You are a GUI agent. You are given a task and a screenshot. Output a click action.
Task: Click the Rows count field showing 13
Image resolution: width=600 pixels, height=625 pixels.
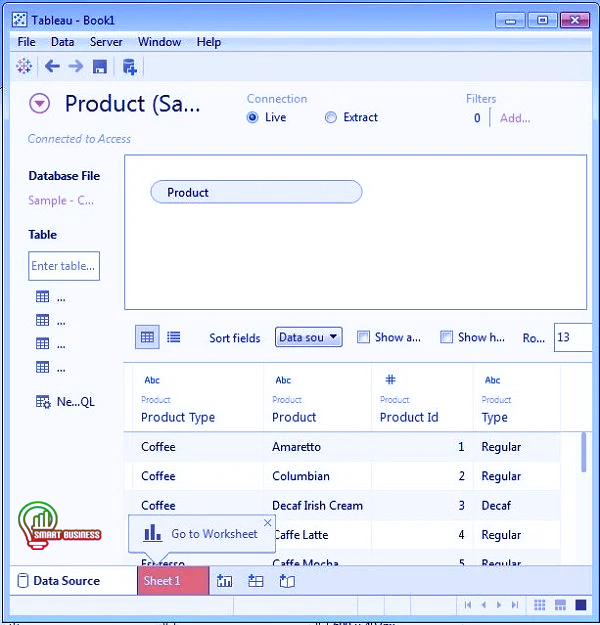[573, 337]
